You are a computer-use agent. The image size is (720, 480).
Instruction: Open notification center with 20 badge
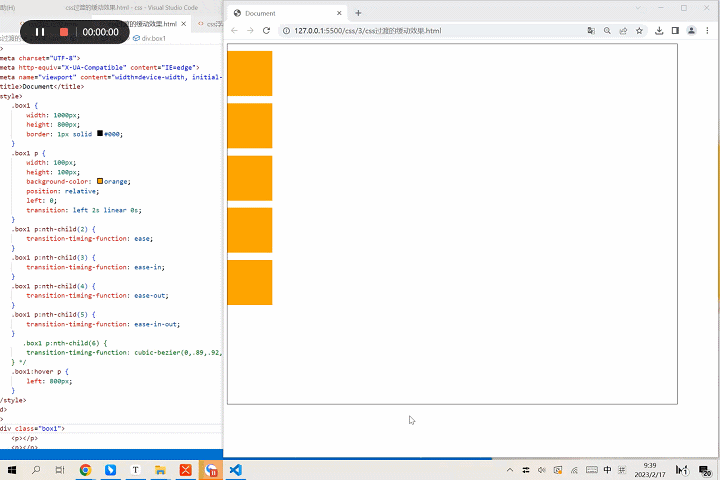click(x=705, y=470)
